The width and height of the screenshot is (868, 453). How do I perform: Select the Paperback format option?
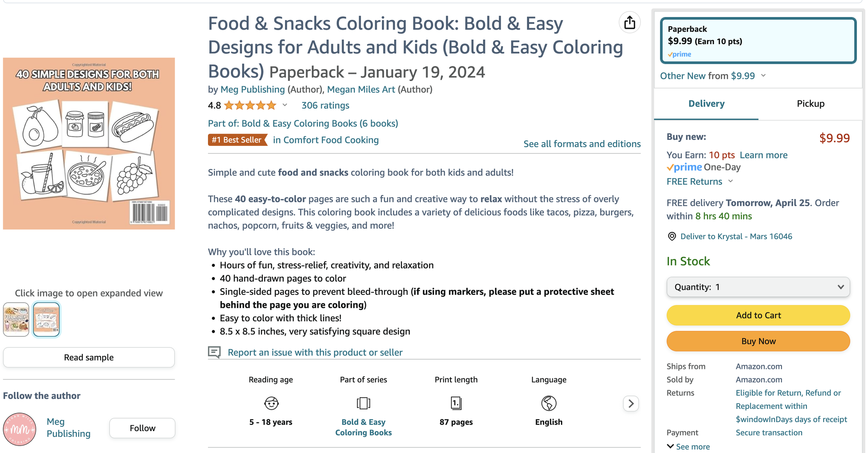(x=758, y=41)
